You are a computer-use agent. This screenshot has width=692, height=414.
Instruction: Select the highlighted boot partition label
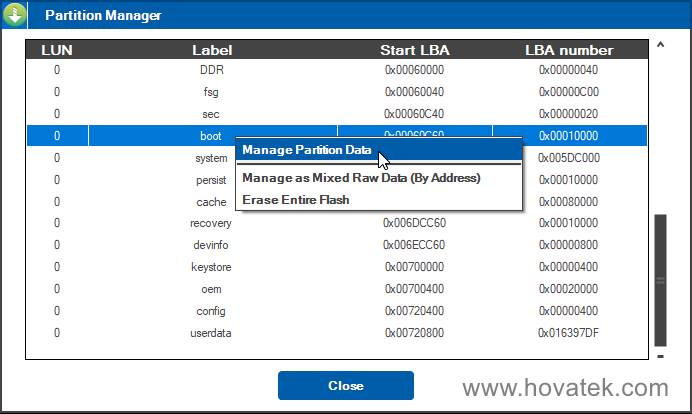[x=211, y=136]
